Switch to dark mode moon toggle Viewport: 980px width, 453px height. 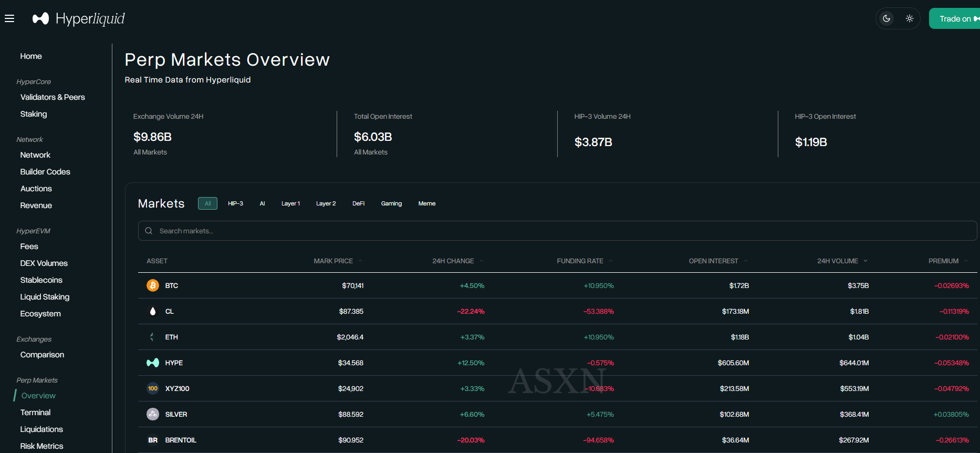point(887,19)
